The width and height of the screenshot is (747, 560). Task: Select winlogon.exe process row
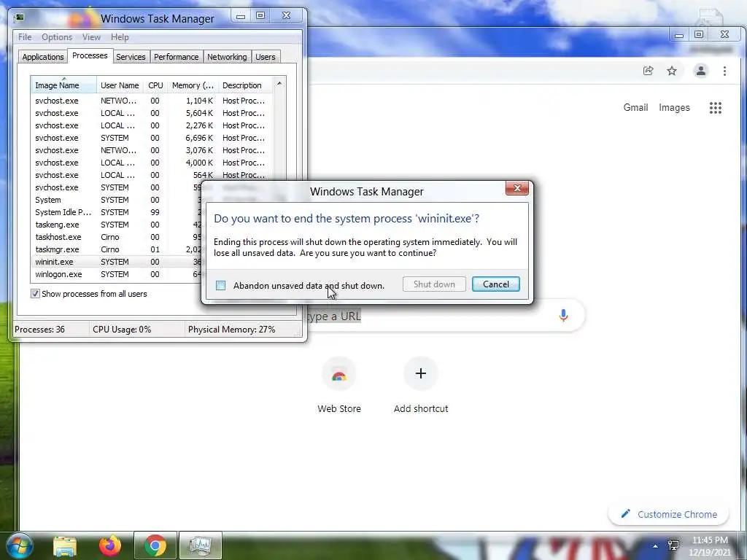117,274
